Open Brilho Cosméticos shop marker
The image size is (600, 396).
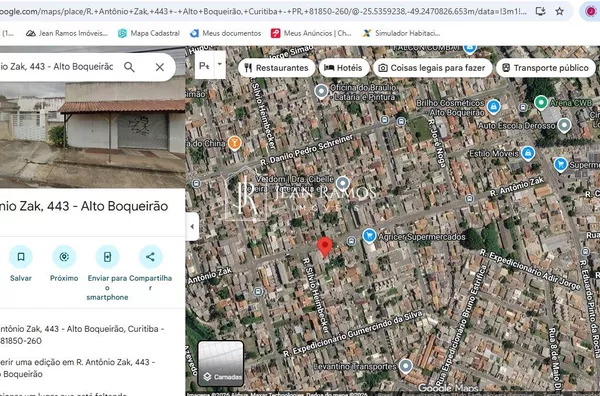[x=494, y=106]
